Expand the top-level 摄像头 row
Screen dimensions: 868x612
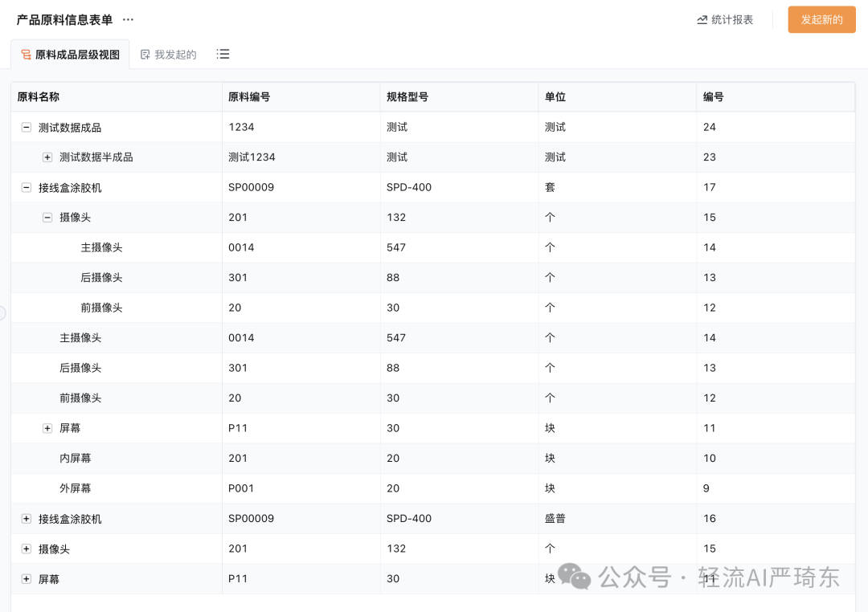[26, 549]
